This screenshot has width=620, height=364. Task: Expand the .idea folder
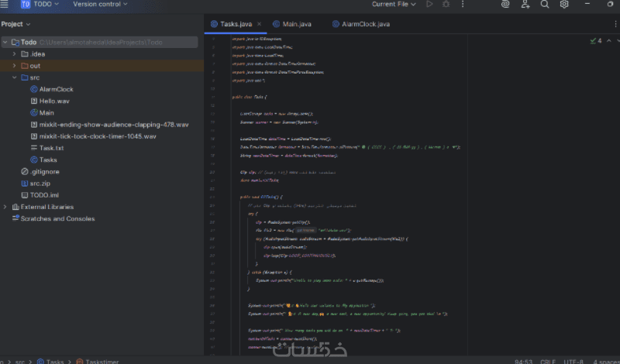click(15, 54)
